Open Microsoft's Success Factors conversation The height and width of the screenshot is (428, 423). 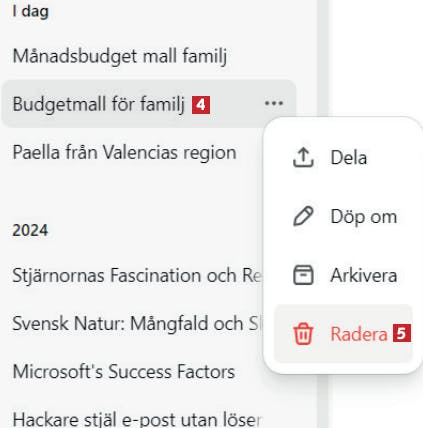click(x=124, y=372)
